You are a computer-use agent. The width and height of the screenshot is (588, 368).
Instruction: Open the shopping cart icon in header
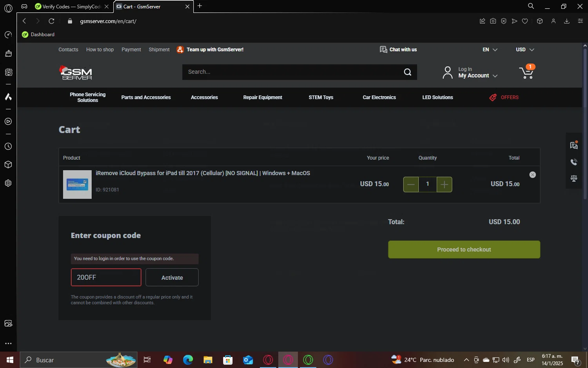pyautogui.click(x=526, y=73)
